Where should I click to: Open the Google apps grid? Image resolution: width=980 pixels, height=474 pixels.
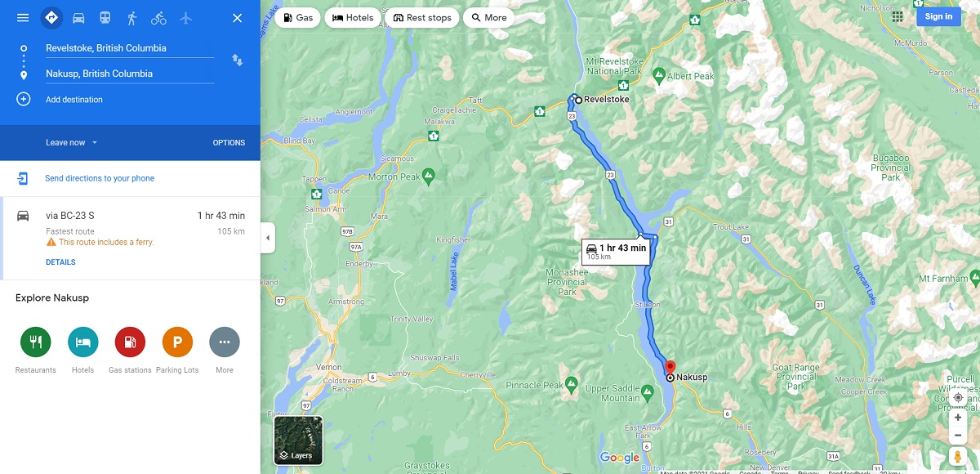tap(898, 16)
